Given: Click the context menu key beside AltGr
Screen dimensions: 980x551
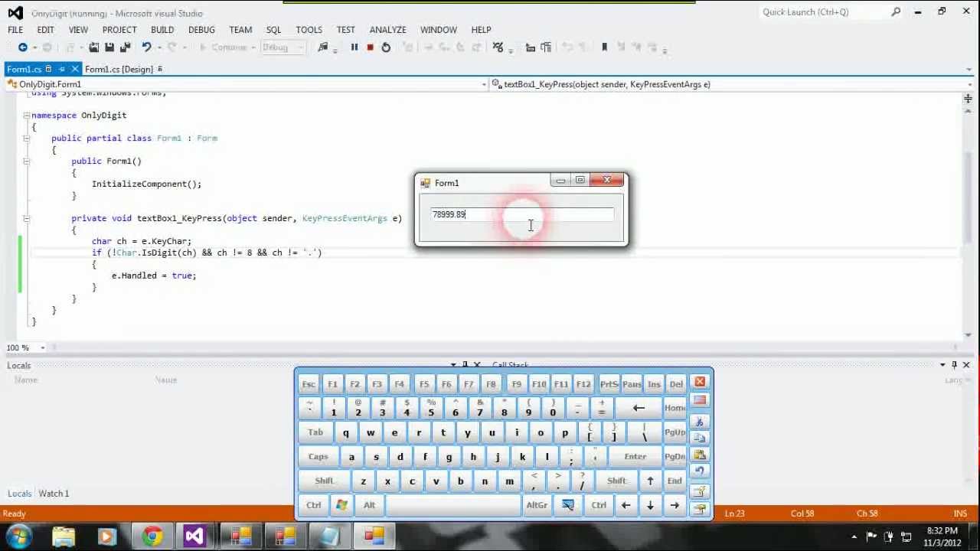Looking at the screenshot, I should [x=567, y=505].
